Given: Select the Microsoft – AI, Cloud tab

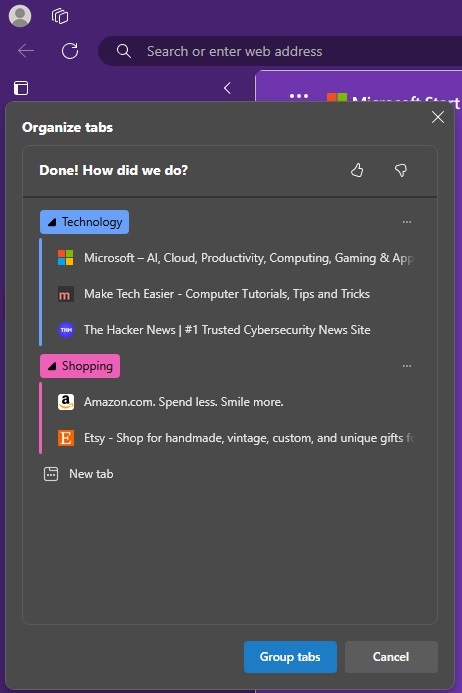Looking at the screenshot, I should [237, 258].
